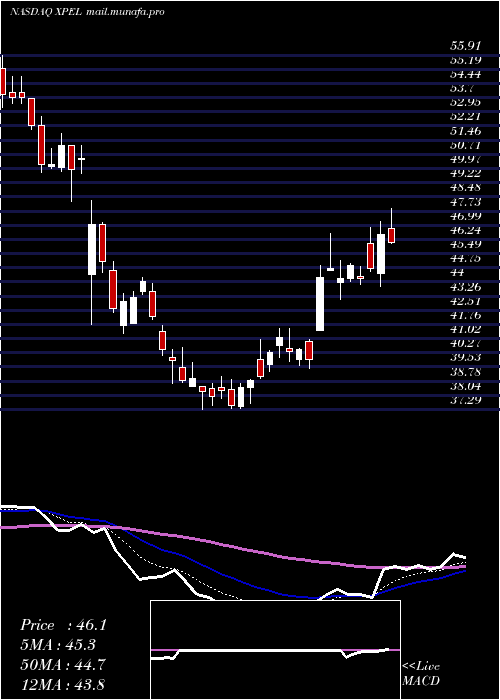Image resolution: width=500 pixels, height=700 pixels.
Task: Click the 43.26 price axis label
Action: 465,287
